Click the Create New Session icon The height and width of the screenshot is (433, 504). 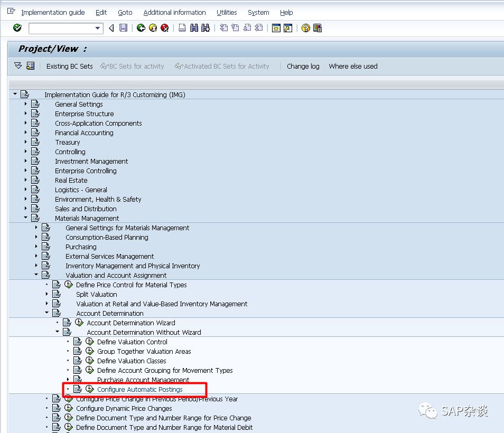pos(276,28)
